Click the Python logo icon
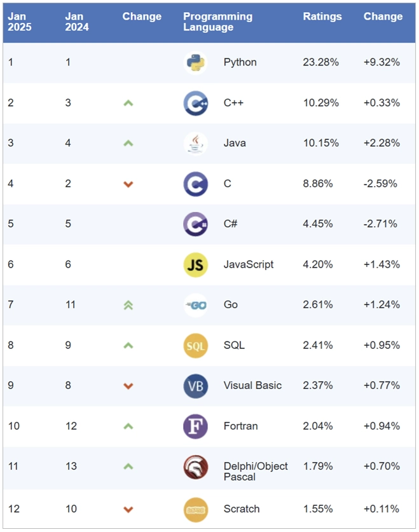Viewport: 419px width, 532px height. click(195, 62)
